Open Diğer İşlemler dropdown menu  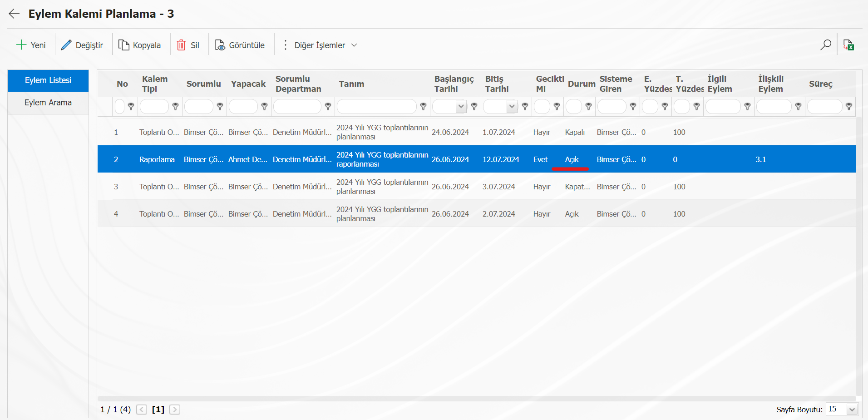pos(320,45)
